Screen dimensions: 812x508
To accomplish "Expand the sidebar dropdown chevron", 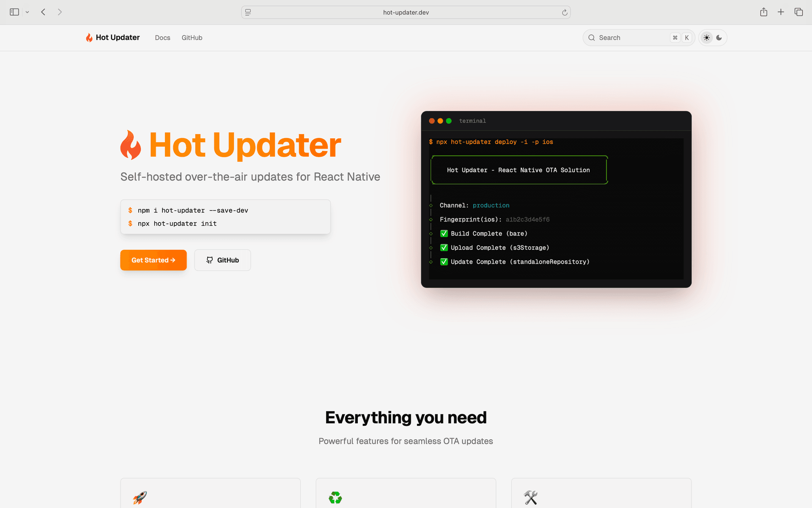I will (x=27, y=12).
